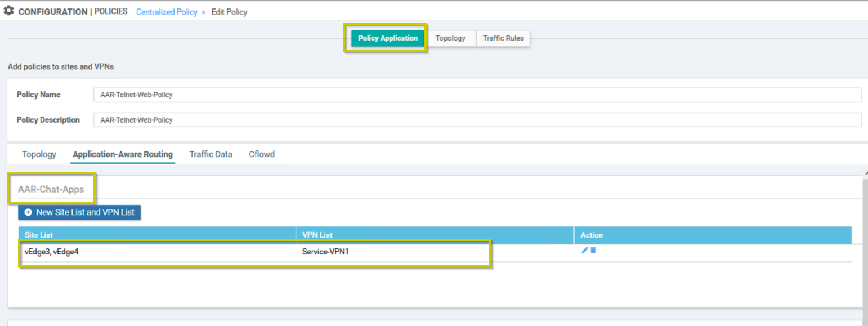Select the lower Topology sub-tab
Image resolution: width=868 pixels, height=326 pixels.
(x=39, y=154)
